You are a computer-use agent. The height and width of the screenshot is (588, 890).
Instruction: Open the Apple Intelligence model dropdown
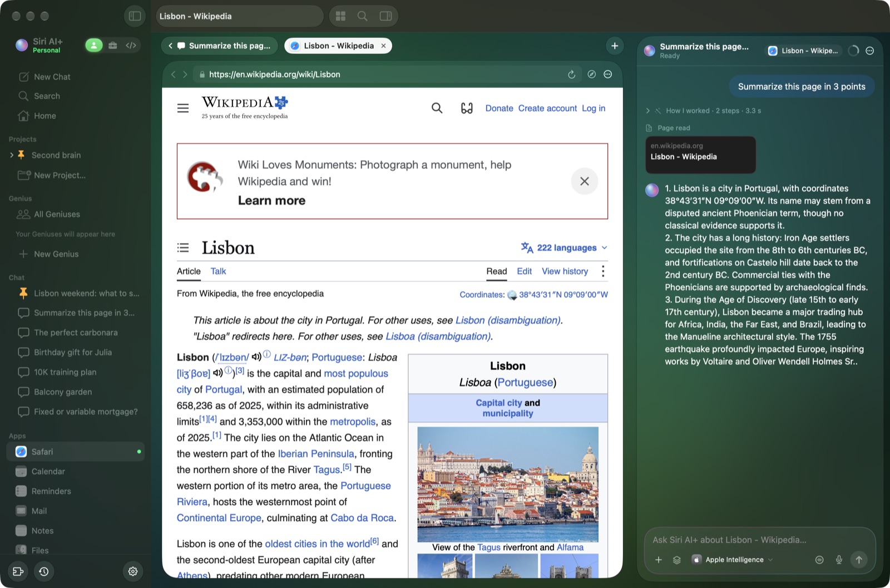(733, 560)
